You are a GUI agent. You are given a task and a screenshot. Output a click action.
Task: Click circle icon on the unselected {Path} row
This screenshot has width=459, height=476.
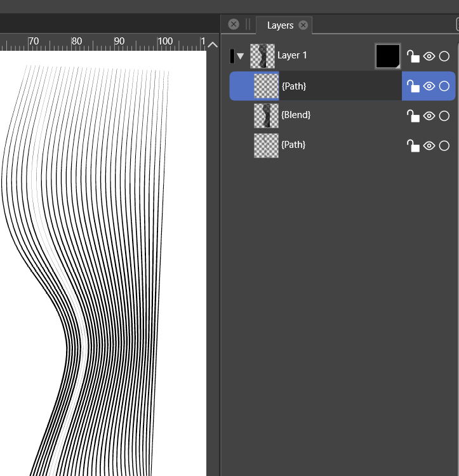click(x=444, y=145)
